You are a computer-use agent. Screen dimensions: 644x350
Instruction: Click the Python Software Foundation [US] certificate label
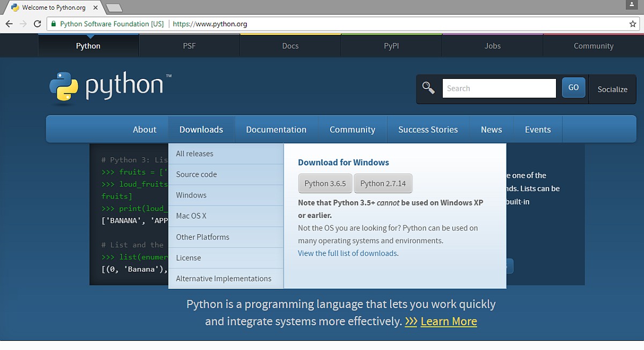(x=112, y=24)
